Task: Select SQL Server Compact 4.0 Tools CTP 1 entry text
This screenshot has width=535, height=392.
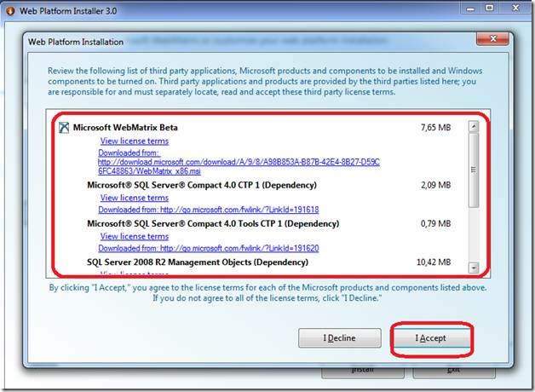Action: coord(213,224)
